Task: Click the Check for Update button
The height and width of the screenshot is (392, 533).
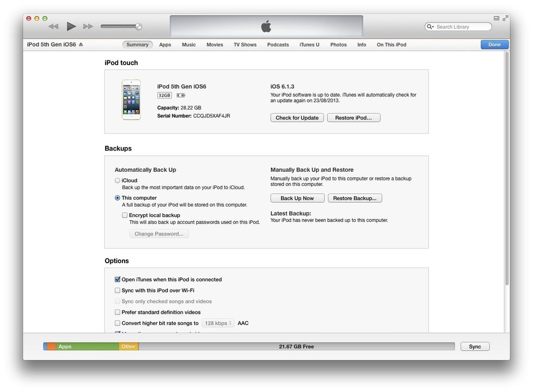Action: (297, 118)
